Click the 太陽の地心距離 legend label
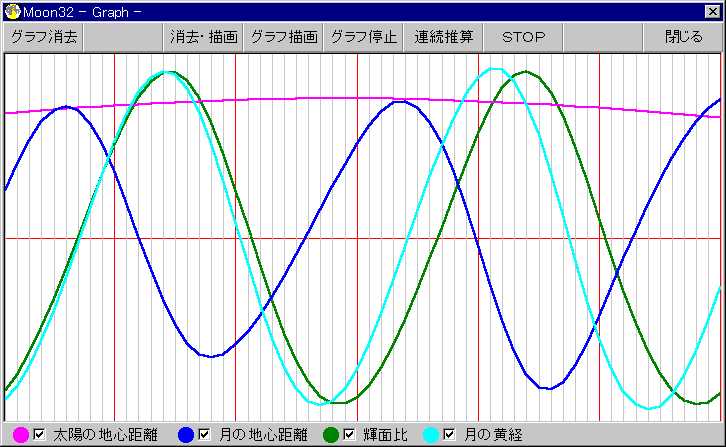The width and height of the screenshot is (726, 447). (x=104, y=434)
